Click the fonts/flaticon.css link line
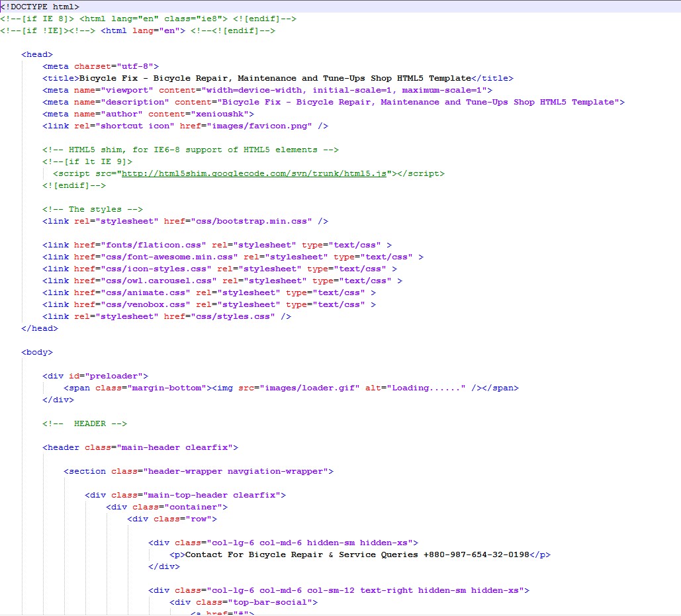 pos(217,245)
